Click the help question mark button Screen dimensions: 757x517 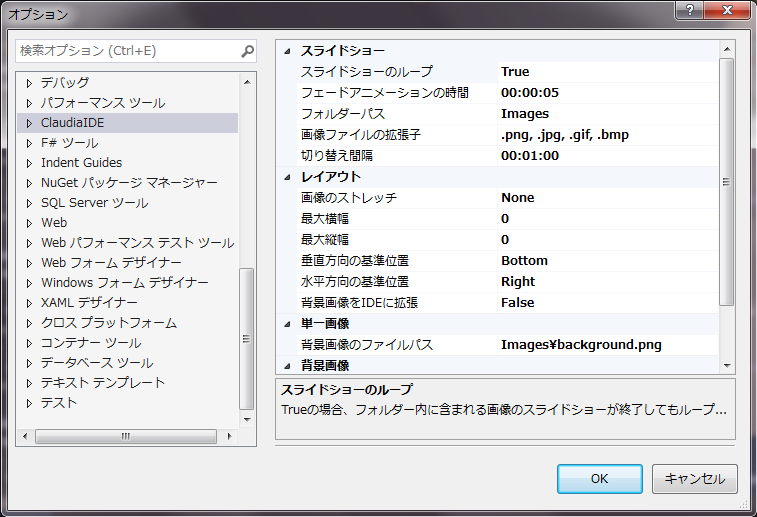687,10
